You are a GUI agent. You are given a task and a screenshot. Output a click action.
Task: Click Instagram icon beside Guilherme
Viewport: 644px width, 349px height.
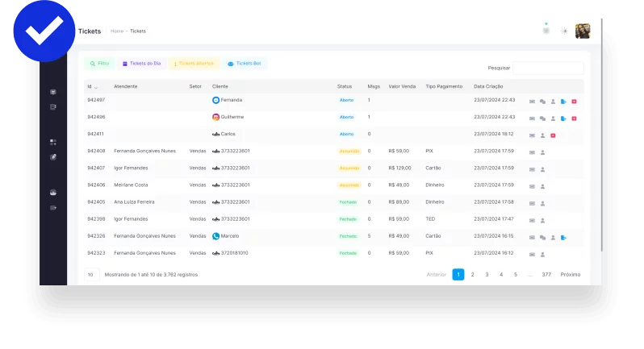(x=215, y=117)
